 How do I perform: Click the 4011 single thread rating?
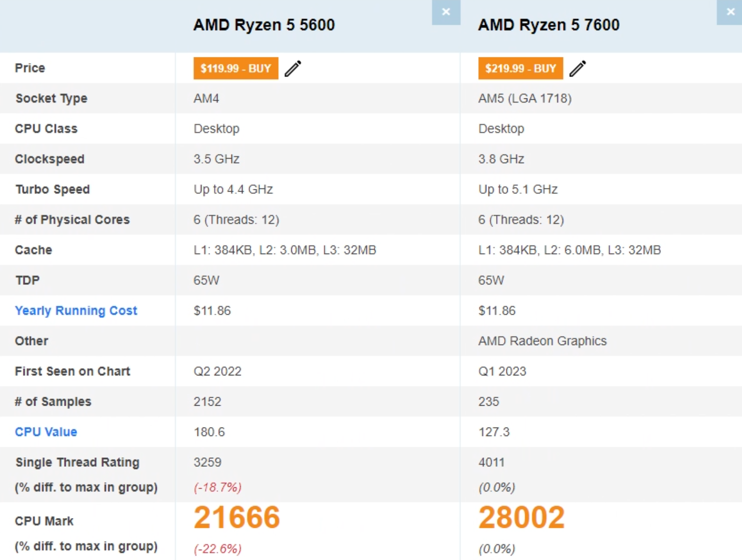pyautogui.click(x=491, y=462)
